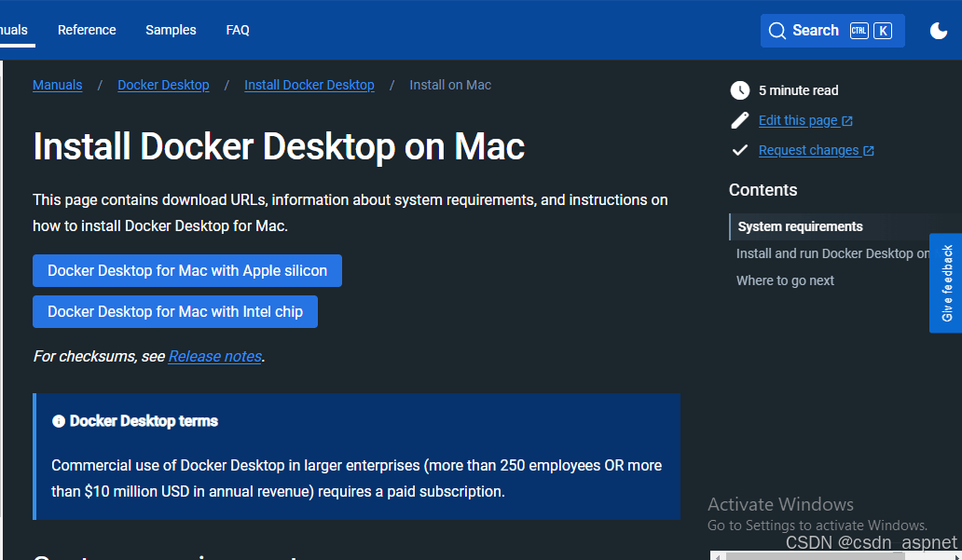Click the clock icon beside 5 minute read
This screenshot has width=962, height=560.
(740, 90)
